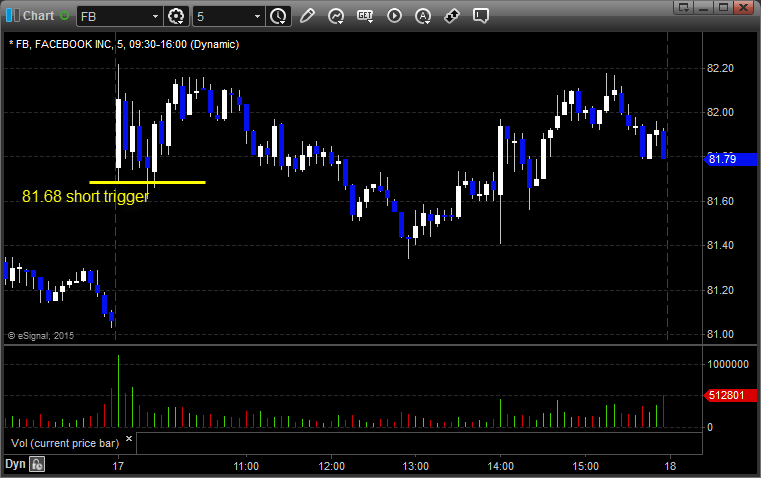Click the bar replay play icon

(x=394, y=16)
